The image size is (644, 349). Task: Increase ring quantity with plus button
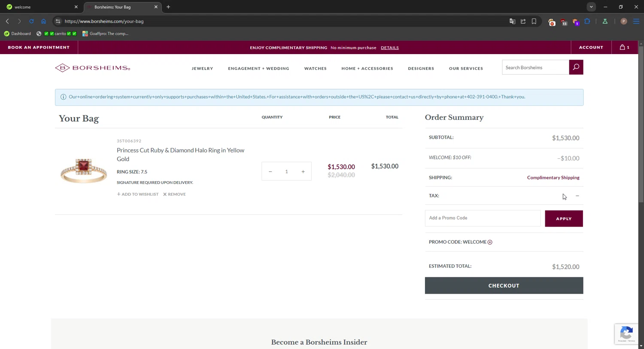[x=303, y=172]
